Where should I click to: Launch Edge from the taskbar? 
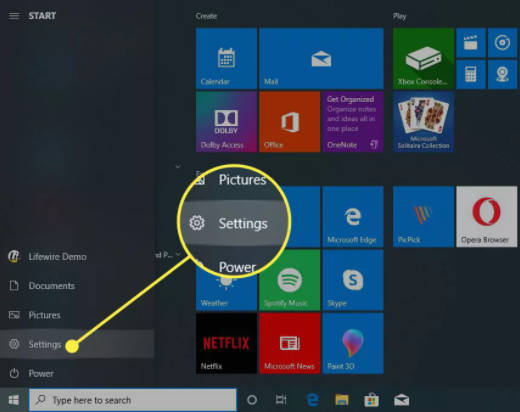point(312,400)
